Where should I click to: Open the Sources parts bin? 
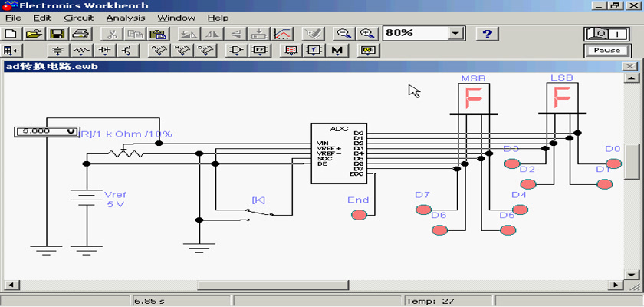(x=59, y=51)
